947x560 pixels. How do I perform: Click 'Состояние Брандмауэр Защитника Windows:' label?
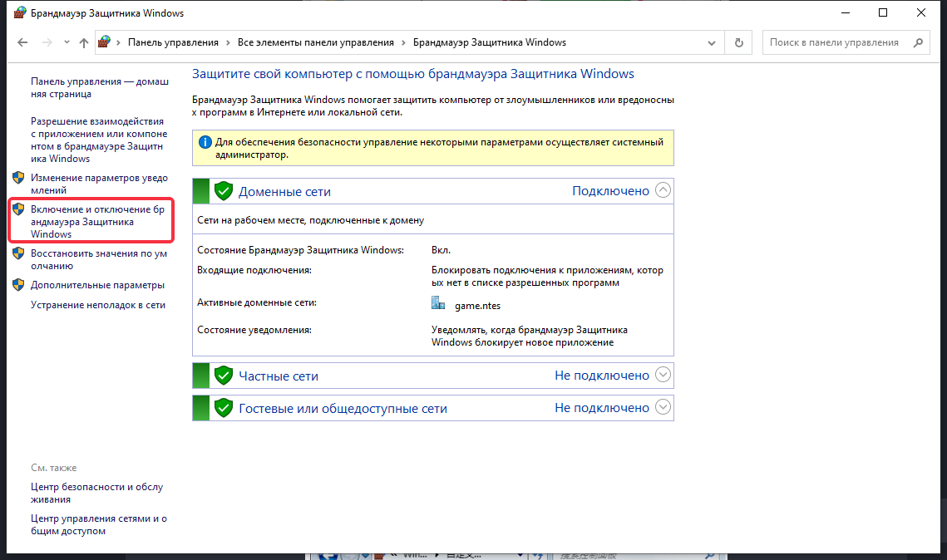tap(300, 250)
